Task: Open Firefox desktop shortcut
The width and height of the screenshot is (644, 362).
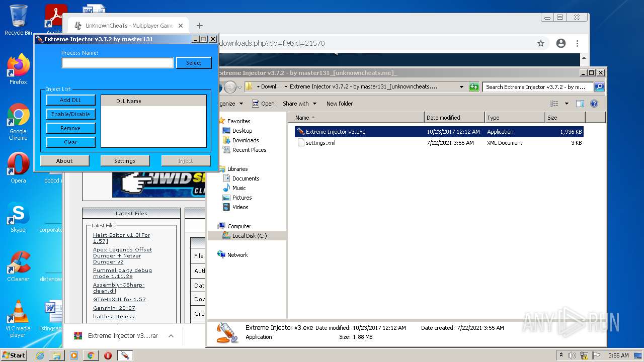Action: click(x=18, y=69)
